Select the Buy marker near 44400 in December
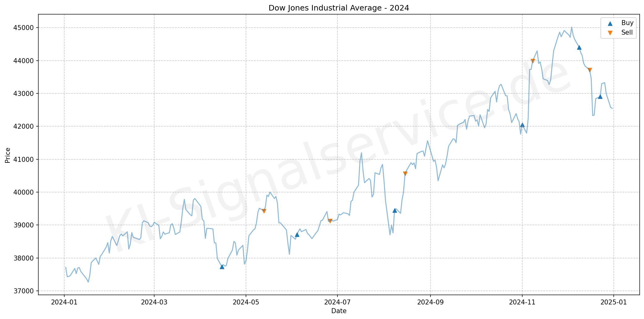The image size is (644, 319). click(x=579, y=47)
